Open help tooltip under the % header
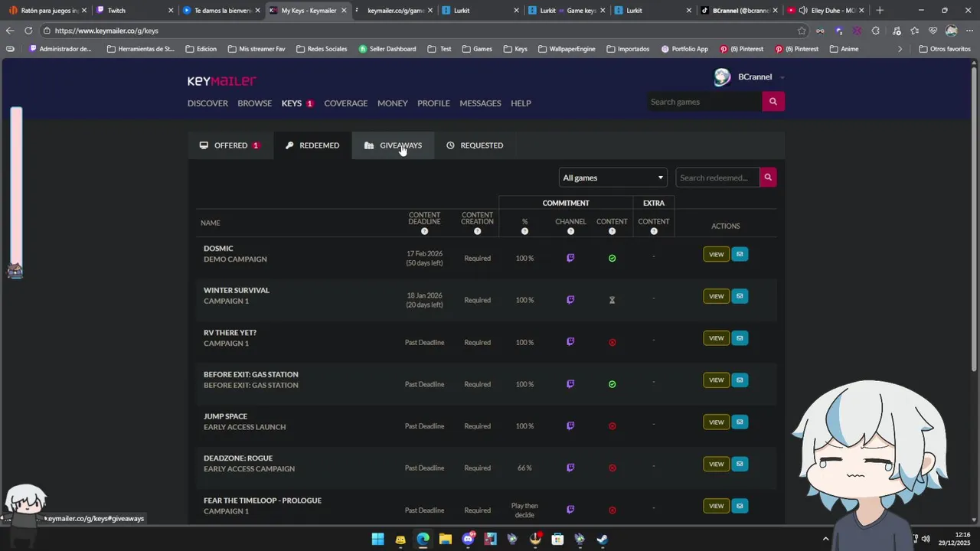 (x=524, y=232)
